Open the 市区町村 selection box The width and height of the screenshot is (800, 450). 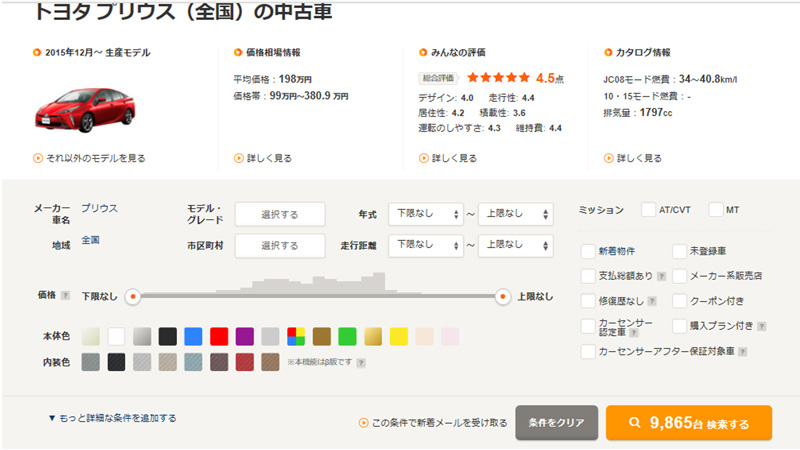[x=280, y=245]
